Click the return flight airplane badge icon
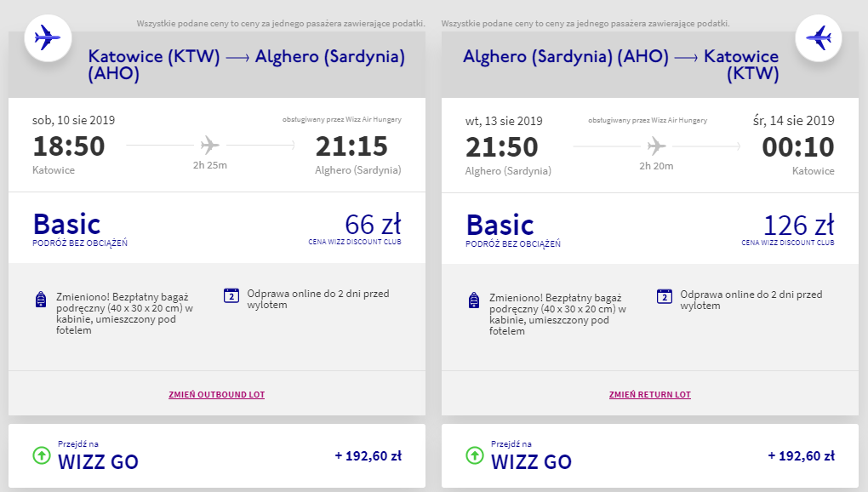Image resolution: width=868 pixels, height=492 pixels. point(818,38)
